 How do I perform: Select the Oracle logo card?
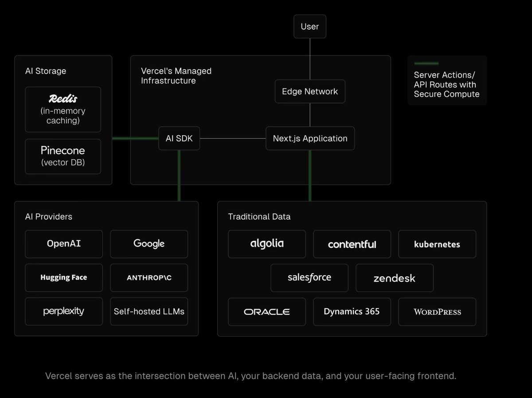tap(267, 311)
